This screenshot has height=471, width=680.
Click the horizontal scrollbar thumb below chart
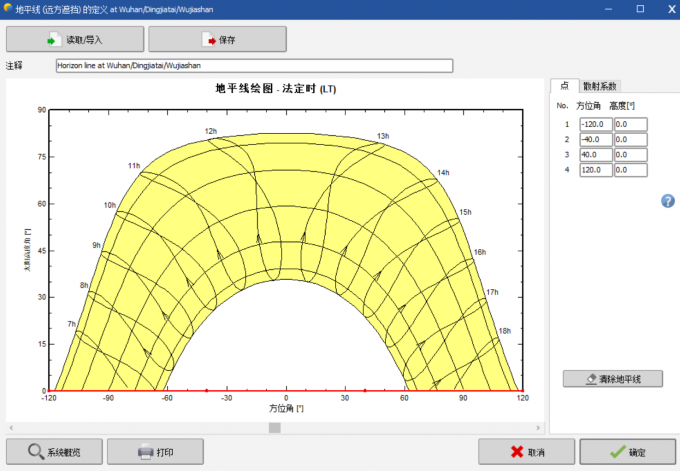[275, 428]
